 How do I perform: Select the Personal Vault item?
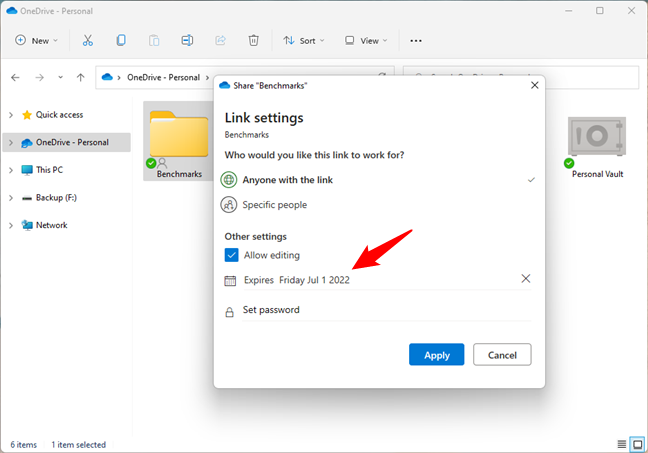[x=597, y=147]
